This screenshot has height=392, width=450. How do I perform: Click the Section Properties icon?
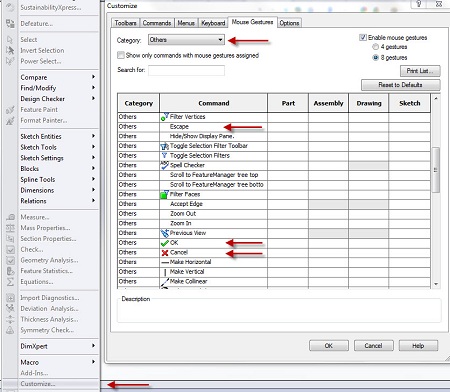[10, 239]
